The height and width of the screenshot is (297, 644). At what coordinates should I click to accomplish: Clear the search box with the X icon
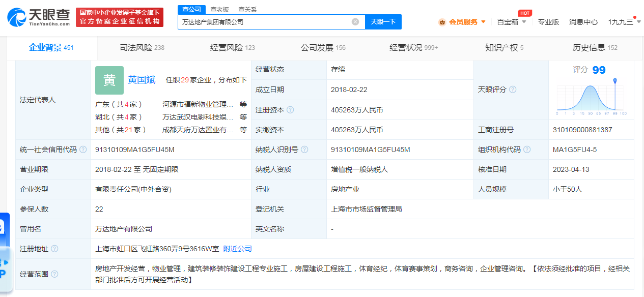355,22
